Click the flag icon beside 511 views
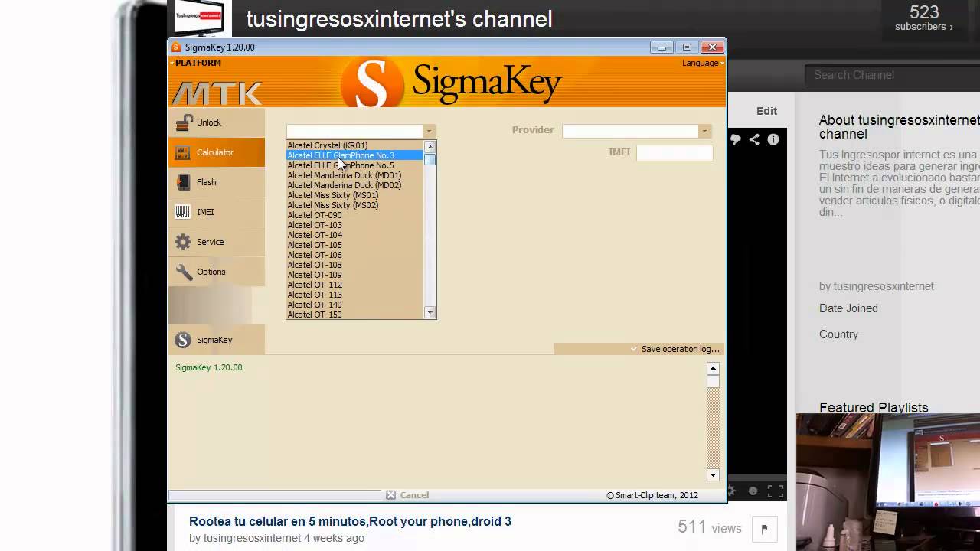This screenshot has height=551, width=980. (764, 529)
